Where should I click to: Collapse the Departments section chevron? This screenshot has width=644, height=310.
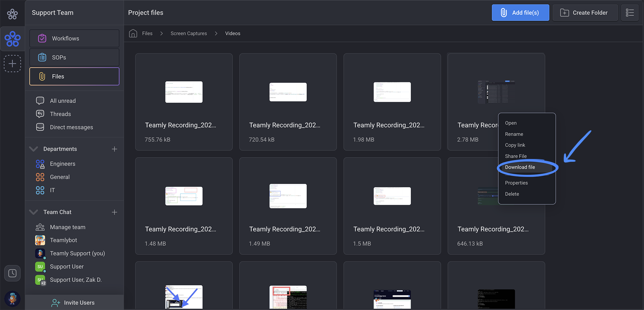coord(33,149)
